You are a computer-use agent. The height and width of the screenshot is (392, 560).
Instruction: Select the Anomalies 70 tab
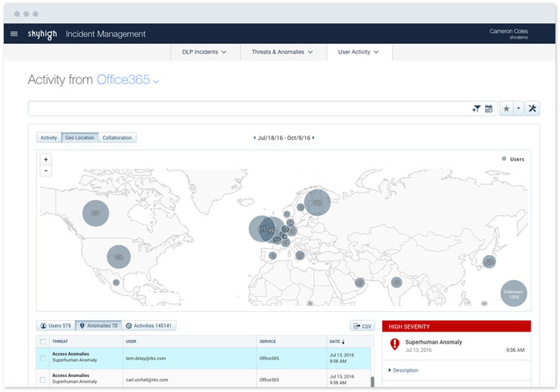point(98,325)
